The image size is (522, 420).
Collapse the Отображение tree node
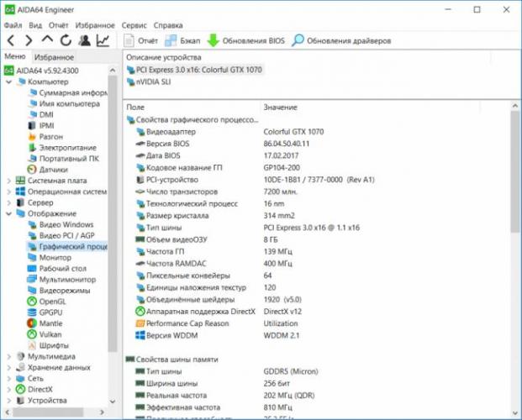click(x=9, y=213)
